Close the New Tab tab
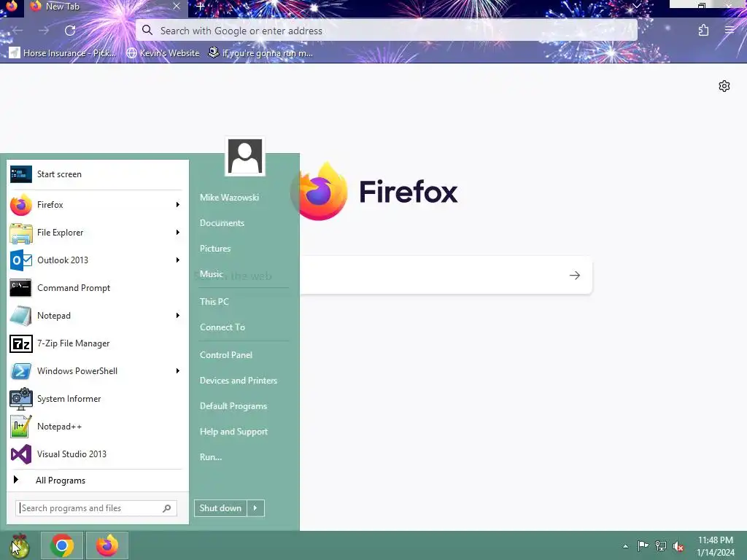 177,6
